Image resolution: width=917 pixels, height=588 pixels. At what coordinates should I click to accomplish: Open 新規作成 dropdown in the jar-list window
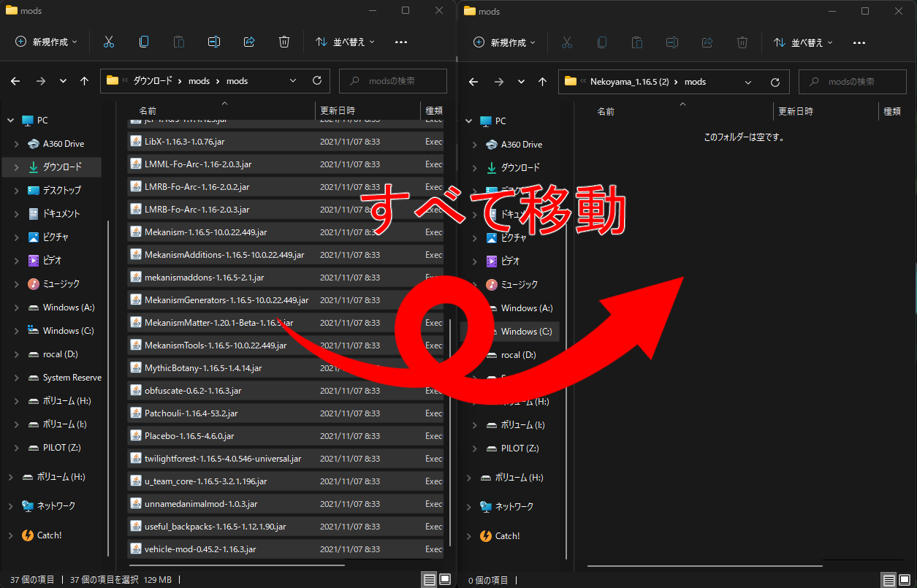[46, 42]
